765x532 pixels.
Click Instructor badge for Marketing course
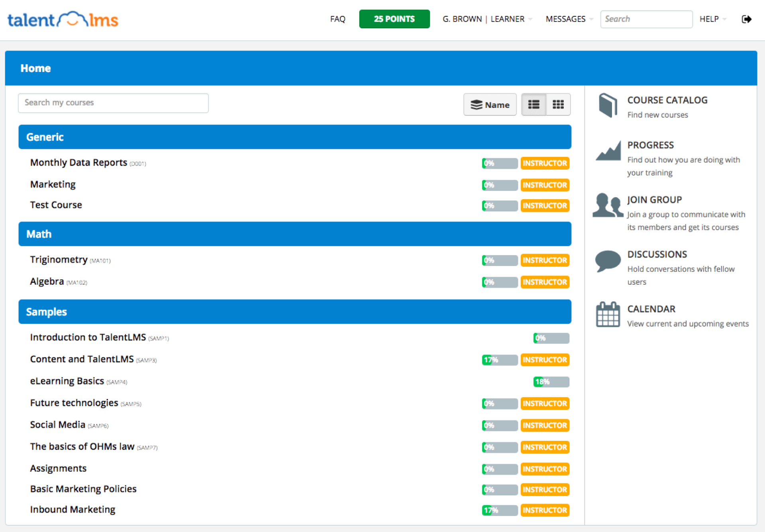(545, 185)
